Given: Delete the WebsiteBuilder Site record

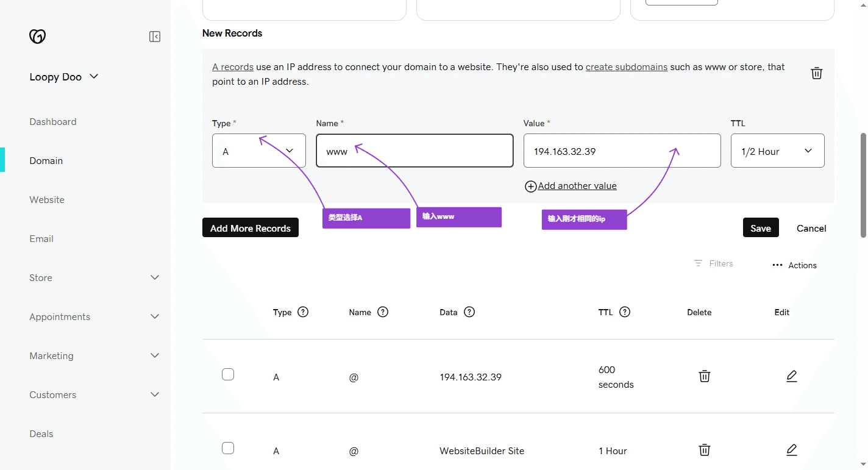Looking at the screenshot, I should tap(704, 450).
